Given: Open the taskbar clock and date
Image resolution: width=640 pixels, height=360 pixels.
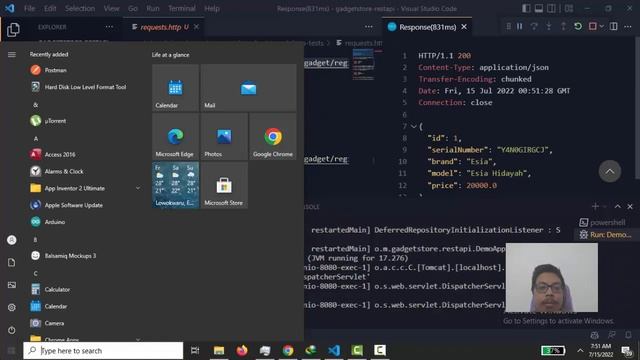Looking at the screenshot, I should click(601, 351).
